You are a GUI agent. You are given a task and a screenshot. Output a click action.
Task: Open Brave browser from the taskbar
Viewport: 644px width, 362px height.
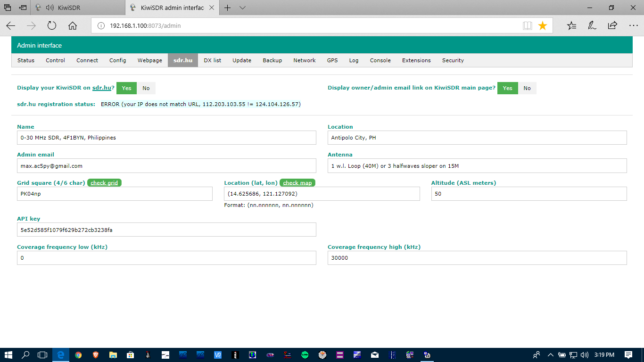[x=96, y=355]
